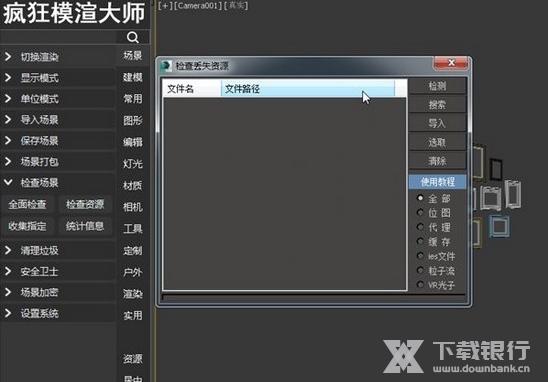Expand the 设置系统 section
This screenshot has height=382, width=548.
[x=58, y=313]
